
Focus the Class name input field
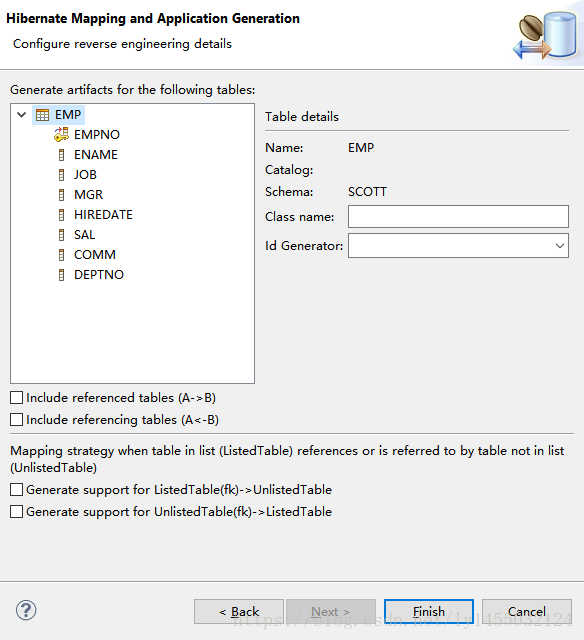(458, 216)
